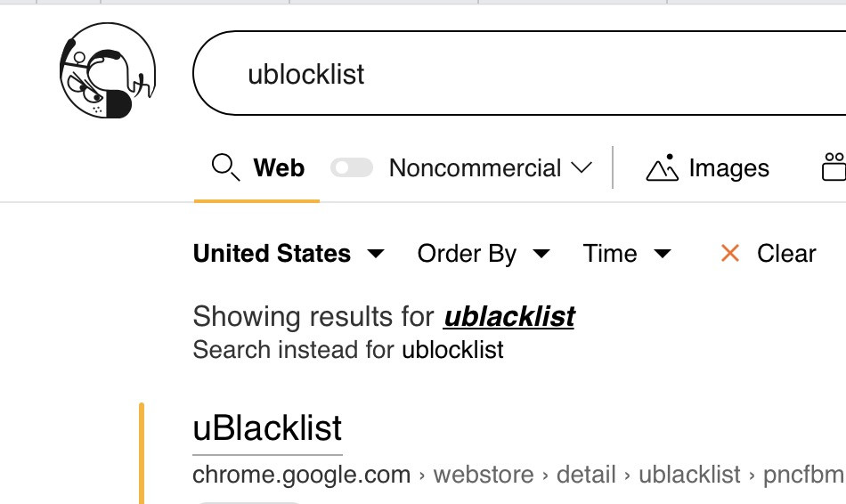Click the orange X icon beside Clear

tap(730, 254)
